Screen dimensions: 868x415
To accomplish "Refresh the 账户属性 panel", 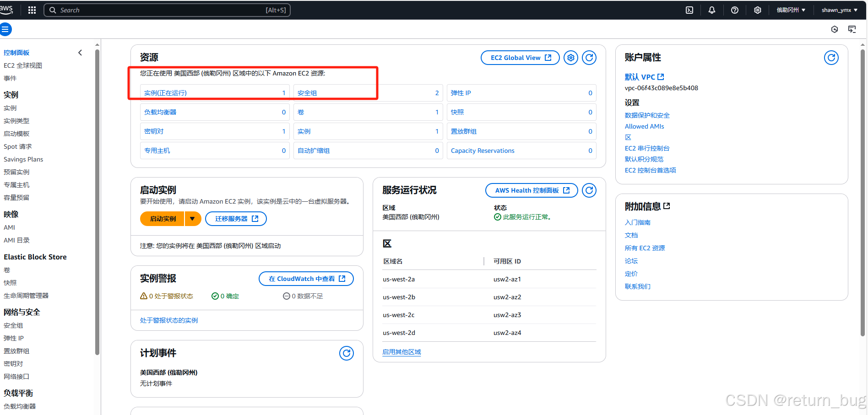I will coord(831,58).
